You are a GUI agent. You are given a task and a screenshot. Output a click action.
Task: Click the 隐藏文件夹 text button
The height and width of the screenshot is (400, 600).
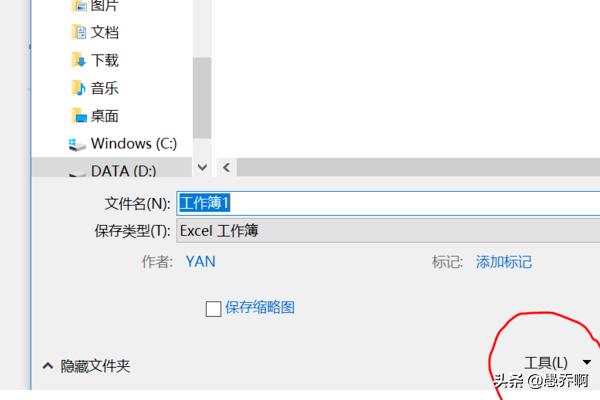click(x=95, y=366)
